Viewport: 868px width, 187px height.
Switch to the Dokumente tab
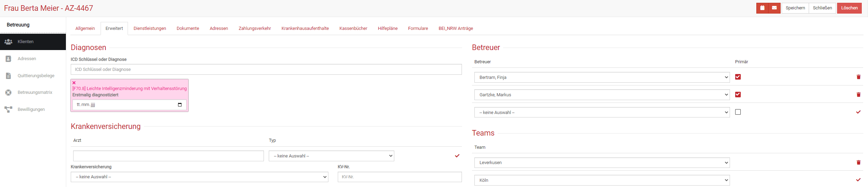[188, 29]
